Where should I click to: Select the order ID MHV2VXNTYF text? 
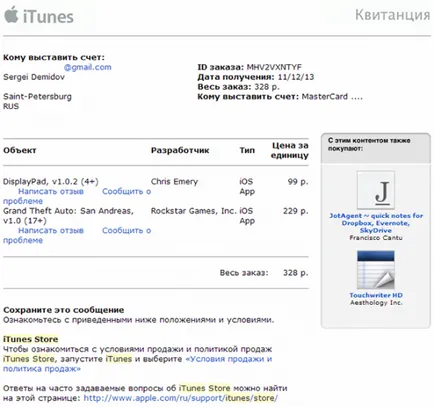click(274, 67)
